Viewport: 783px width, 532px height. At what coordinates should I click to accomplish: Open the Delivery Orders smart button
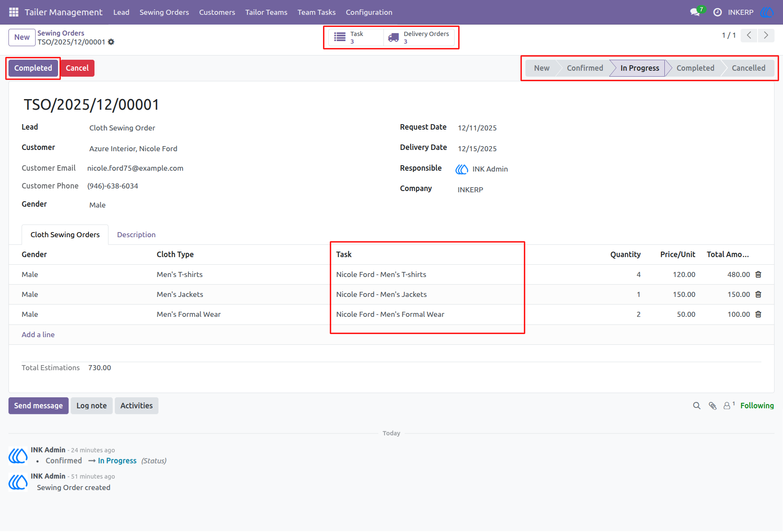point(419,37)
